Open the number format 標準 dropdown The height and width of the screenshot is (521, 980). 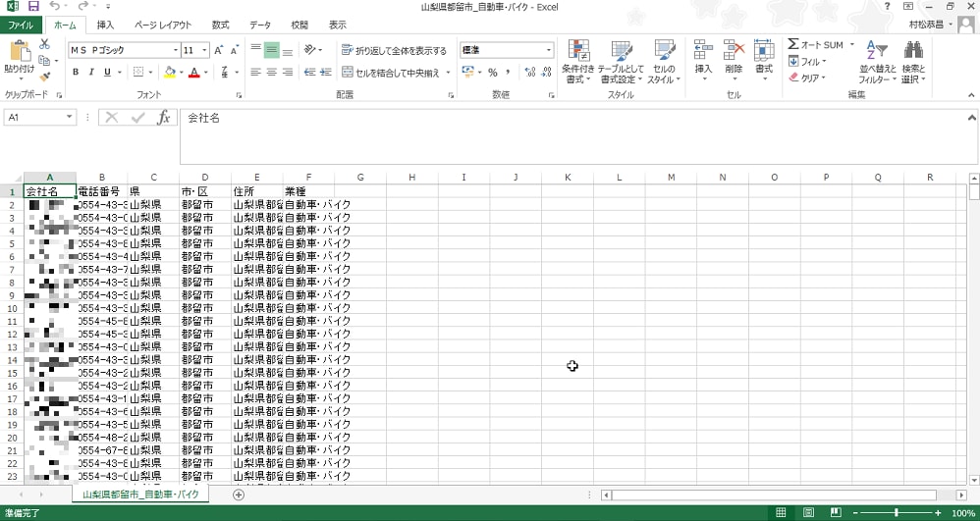pyautogui.click(x=549, y=50)
